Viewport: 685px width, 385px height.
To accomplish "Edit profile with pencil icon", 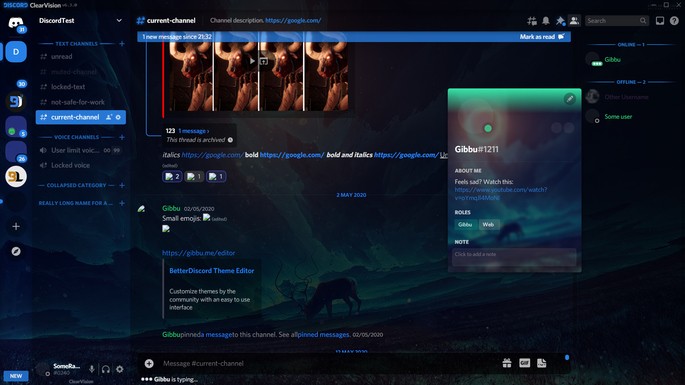I will [570, 99].
